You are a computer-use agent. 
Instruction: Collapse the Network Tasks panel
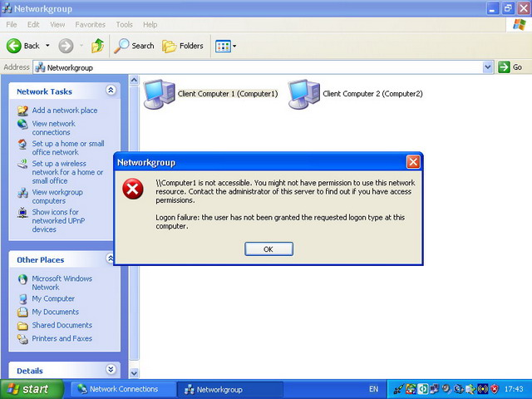tap(111, 91)
